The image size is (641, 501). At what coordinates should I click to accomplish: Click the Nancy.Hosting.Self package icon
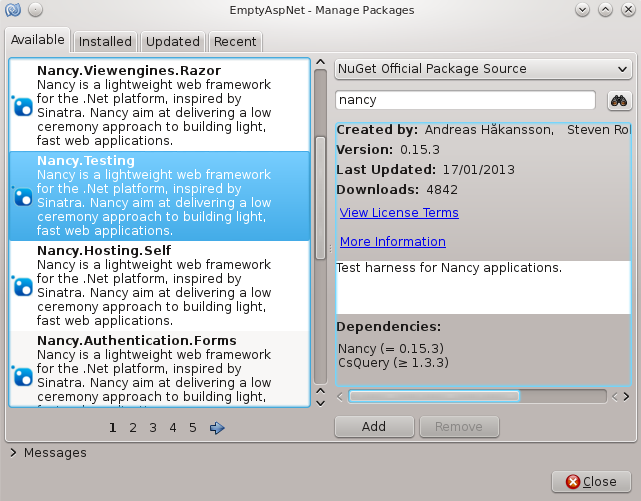22,286
